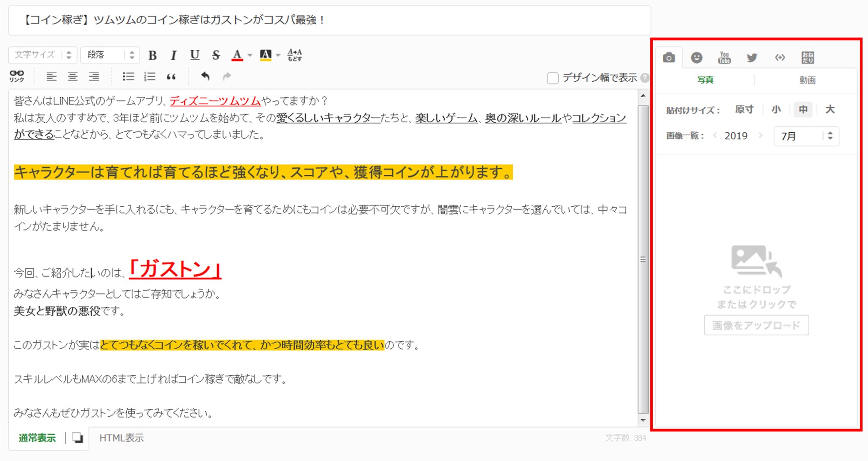Open the code embed panel
Screen dimensions: 868x461
click(780, 58)
